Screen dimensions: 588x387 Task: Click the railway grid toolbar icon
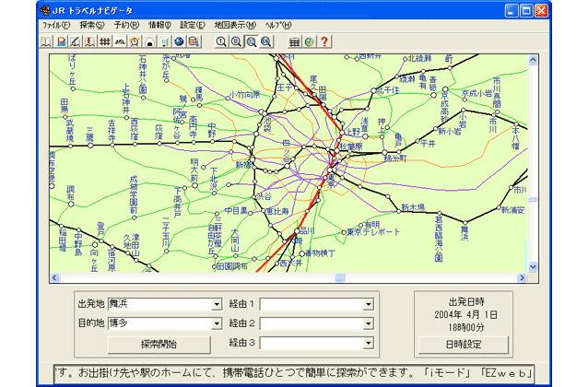[x=105, y=41]
